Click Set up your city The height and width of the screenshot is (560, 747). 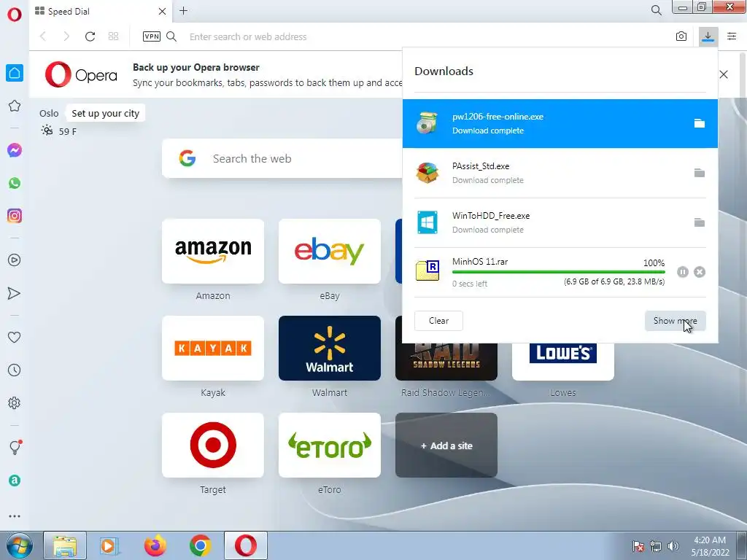(105, 113)
